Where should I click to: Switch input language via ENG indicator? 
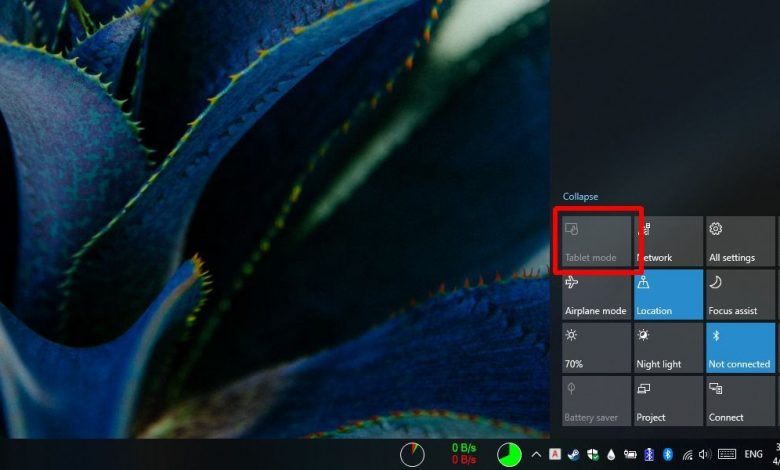pos(754,454)
